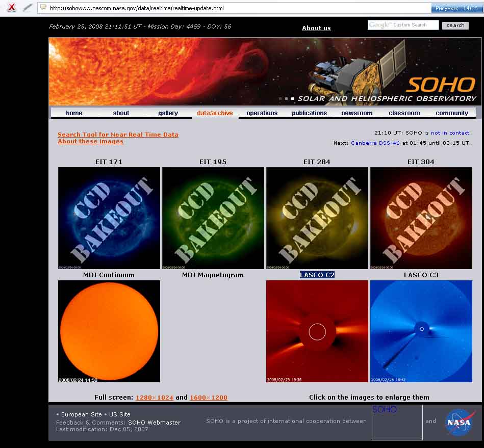Click the highlighted LASCO C2 label
This screenshot has width=484, height=448.
coord(317,275)
